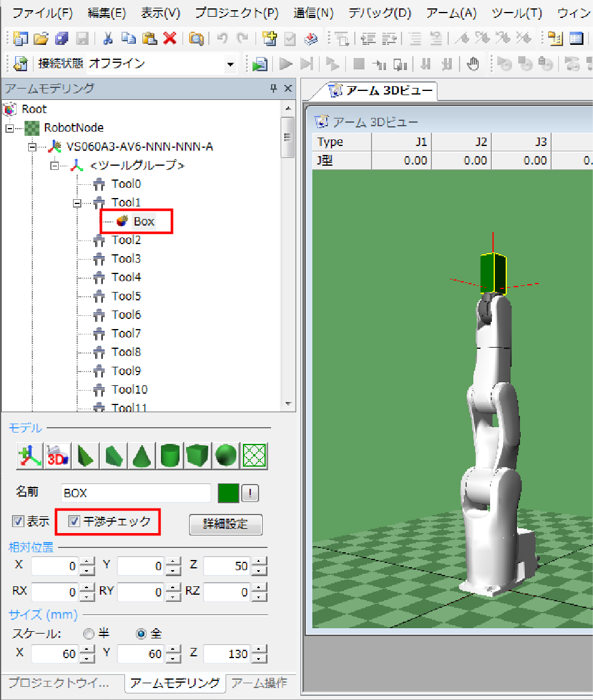Collapse the ツールグループ tree node
Image resolution: width=593 pixels, height=700 pixels.
(x=56, y=166)
